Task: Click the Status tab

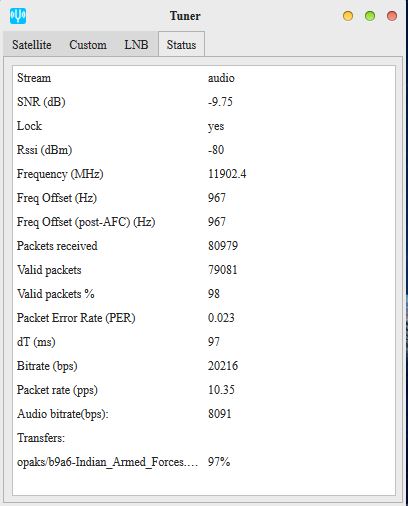Action: pyautogui.click(x=181, y=44)
